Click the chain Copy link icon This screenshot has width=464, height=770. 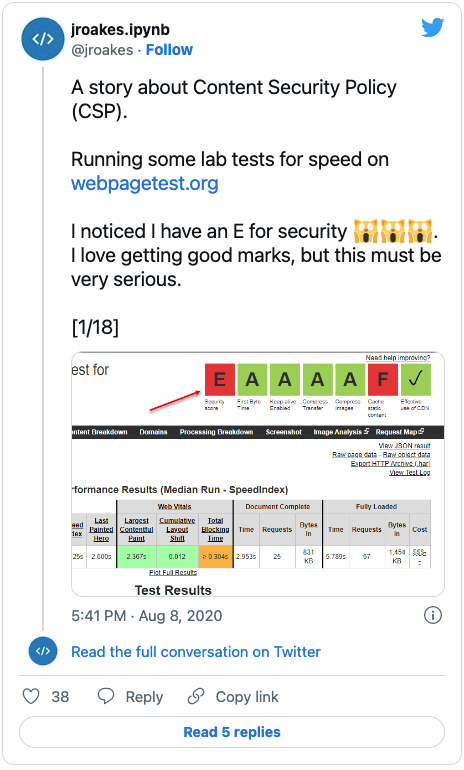pyautogui.click(x=196, y=696)
